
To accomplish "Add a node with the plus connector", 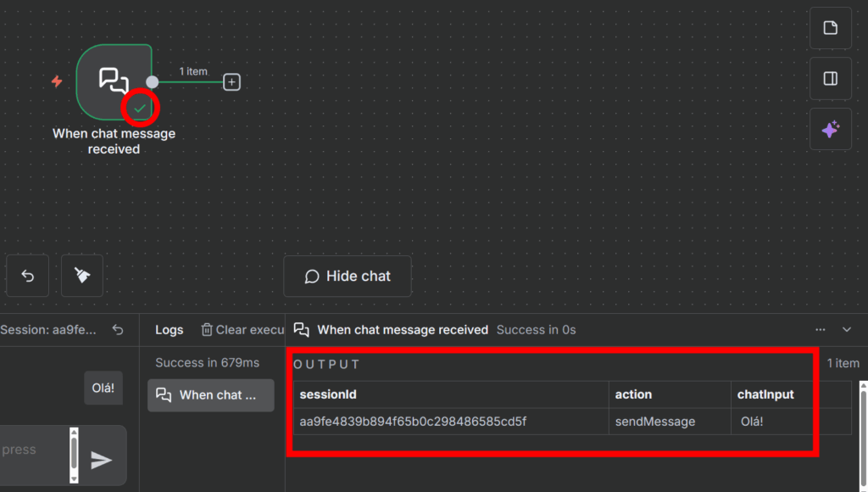I will [x=231, y=81].
